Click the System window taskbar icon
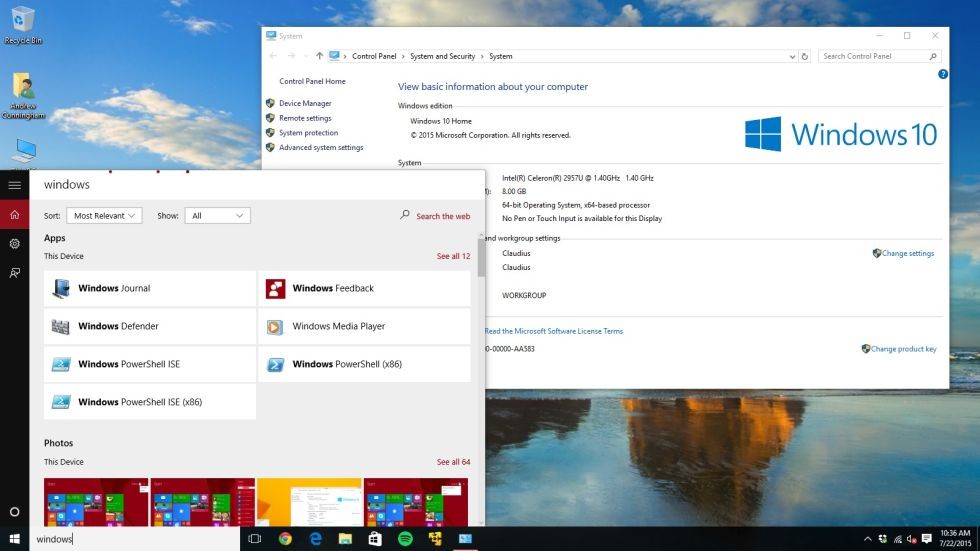 pyautogui.click(x=465, y=539)
